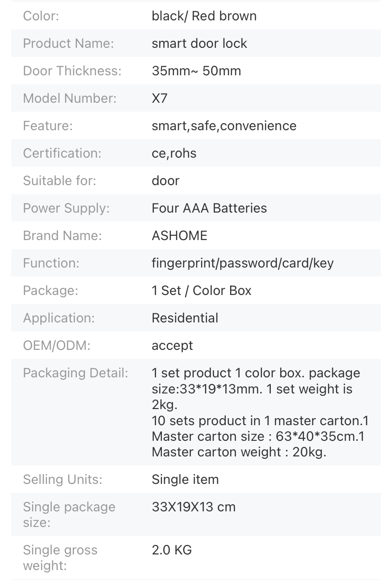Click the 'Single item' selling units value
The image size is (392, 580).
185,480
